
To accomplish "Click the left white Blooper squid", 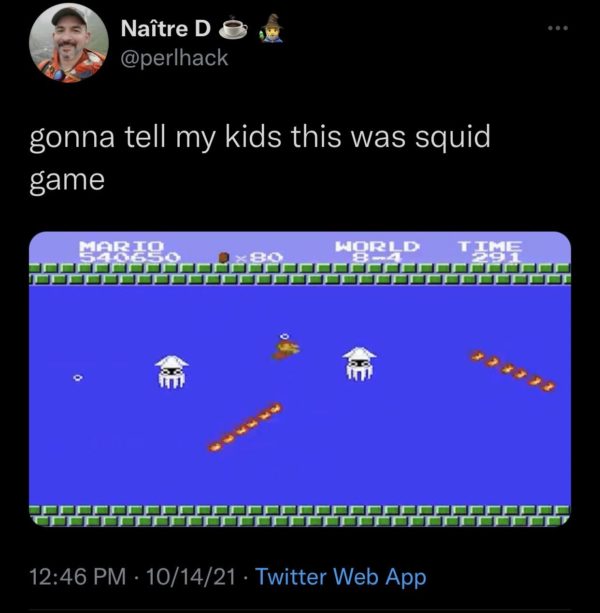I will (172, 371).
